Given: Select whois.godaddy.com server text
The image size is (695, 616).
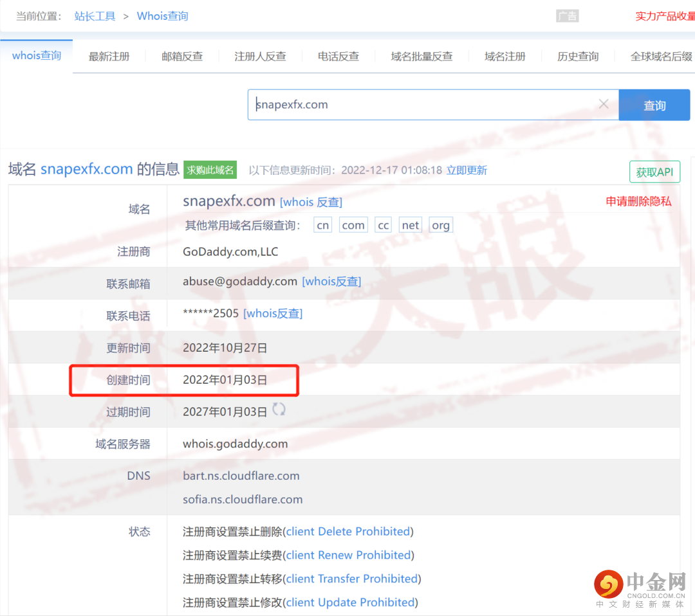Looking at the screenshot, I should click(x=236, y=444).
